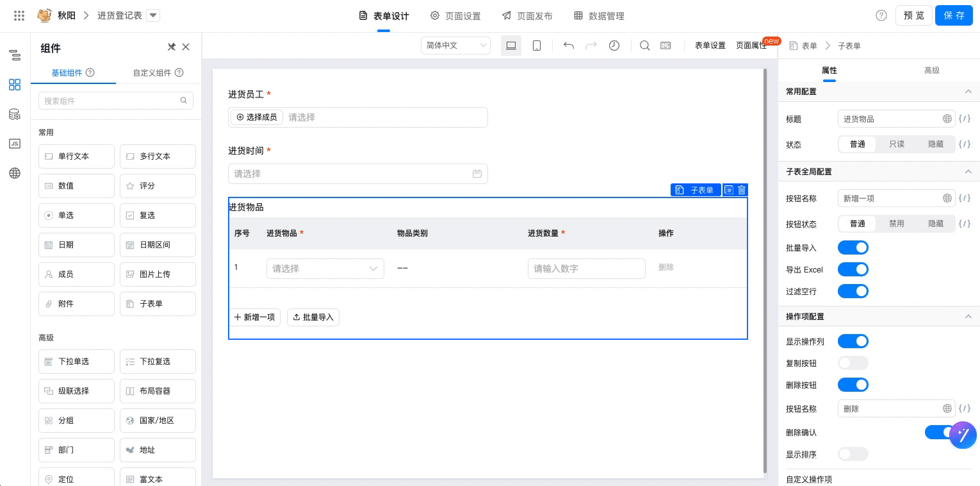
Task: Toggle 显示操作列 switch
Action: (x=853, y=341)
